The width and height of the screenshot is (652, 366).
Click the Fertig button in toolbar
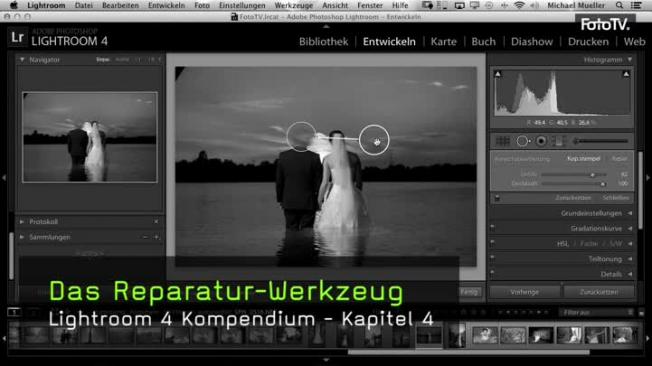click(x=469, y=292)
